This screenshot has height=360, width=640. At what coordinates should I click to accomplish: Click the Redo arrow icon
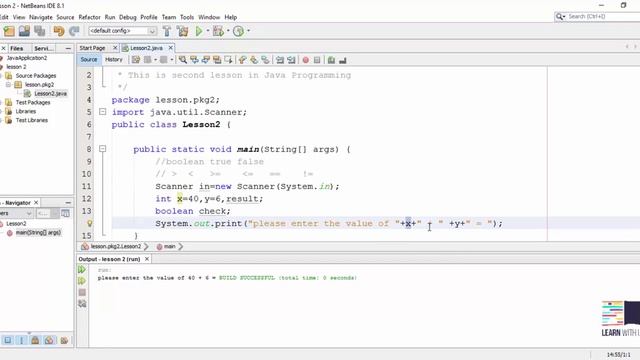74,31
